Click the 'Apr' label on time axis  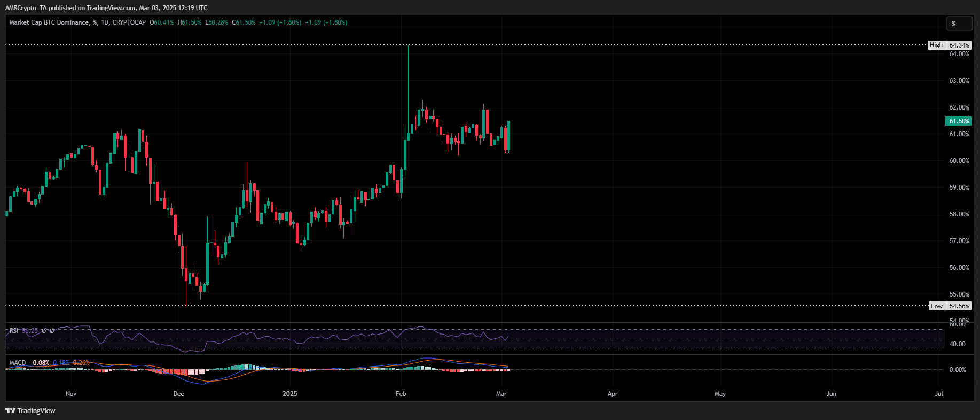coord(613,394)
